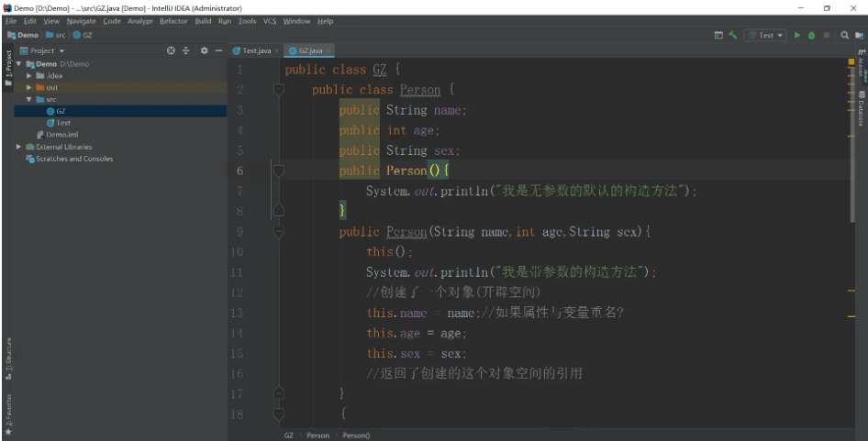Start debugging with the bug icon
The height and width of the screenshot is (441, 868).
[x=811, y=35]
